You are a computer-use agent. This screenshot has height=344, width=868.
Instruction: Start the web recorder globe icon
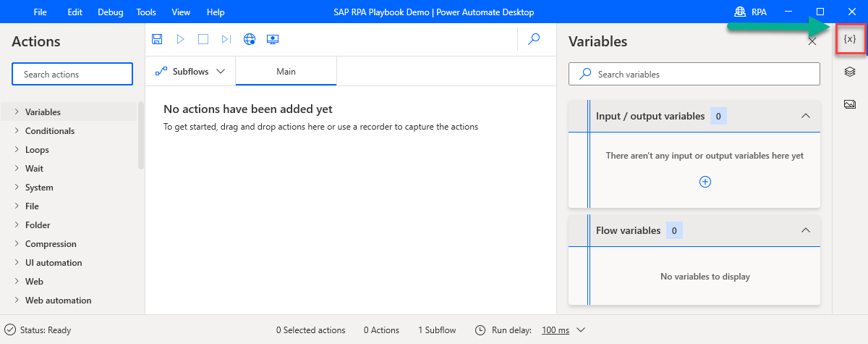pos(250,39)
